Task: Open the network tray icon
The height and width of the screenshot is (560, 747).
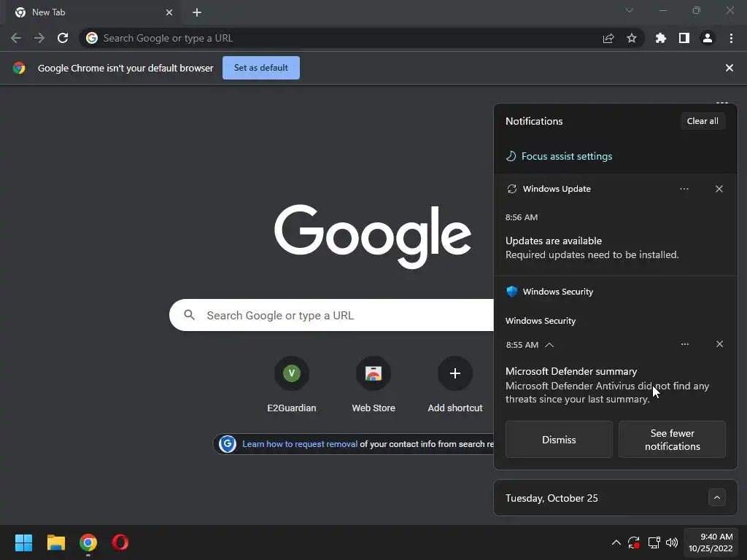Action: pyautogui.click(x=654, y=542)
